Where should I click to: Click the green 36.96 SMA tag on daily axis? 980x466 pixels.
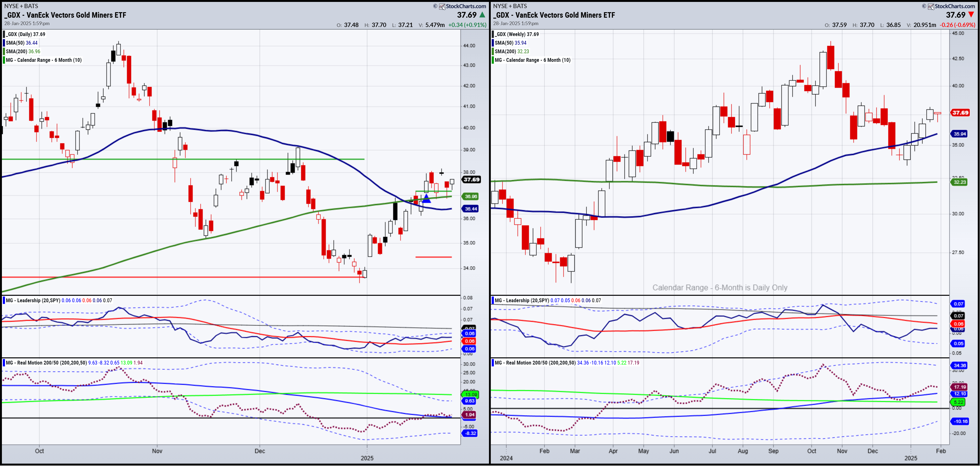point(470,196)
